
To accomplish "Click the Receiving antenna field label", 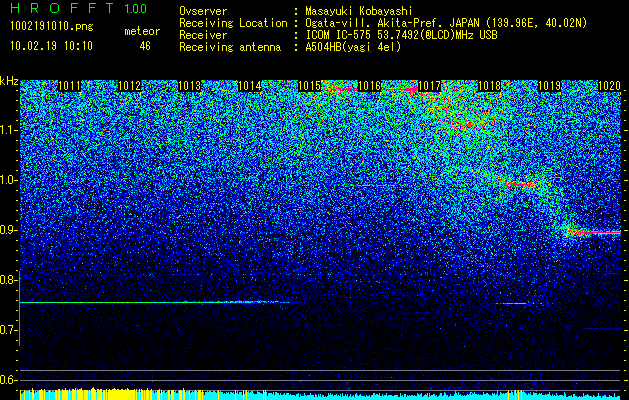I will (x=230, y=47).
